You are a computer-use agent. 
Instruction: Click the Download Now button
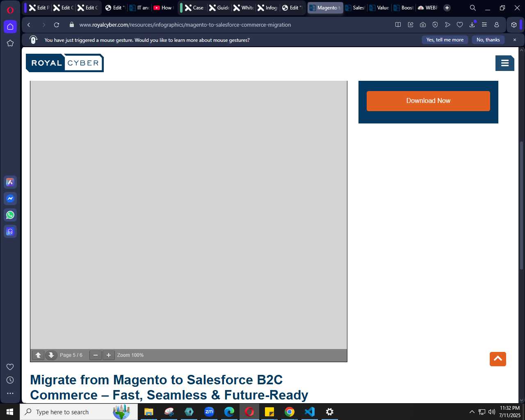pos(428,101)
